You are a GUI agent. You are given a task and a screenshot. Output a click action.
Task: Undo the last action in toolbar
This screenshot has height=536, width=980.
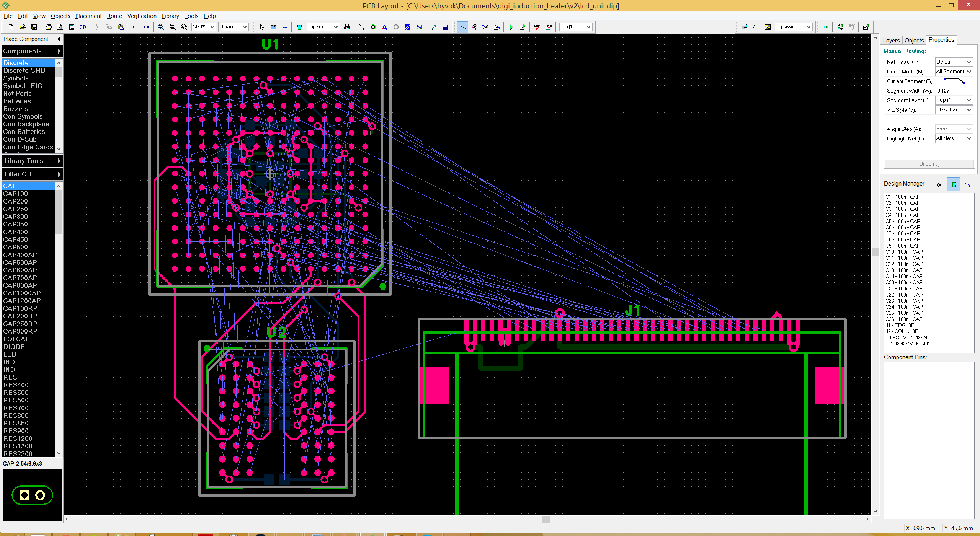pyautogui.click(x=135, y=27)
